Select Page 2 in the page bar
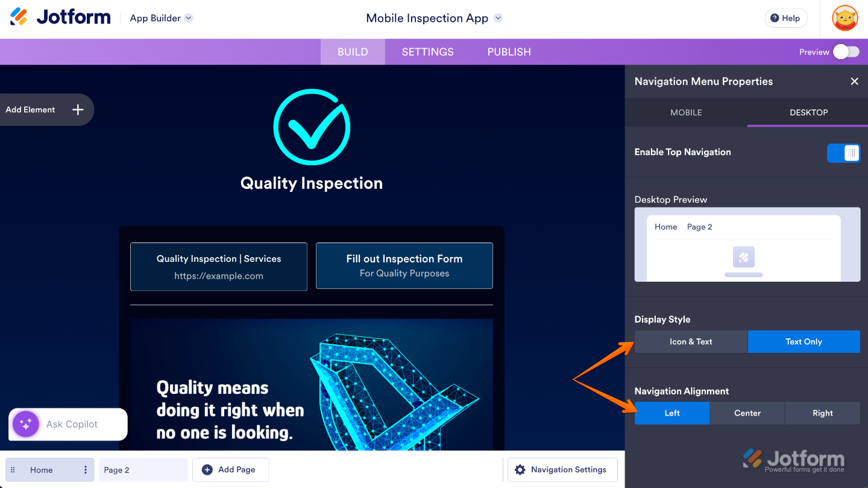The width and height of the screenshot is (868, 488). 143,470
